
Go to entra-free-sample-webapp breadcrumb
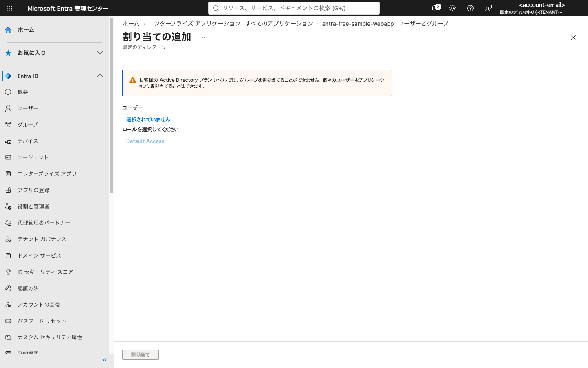pyautogui.click(x=385, y=24)
